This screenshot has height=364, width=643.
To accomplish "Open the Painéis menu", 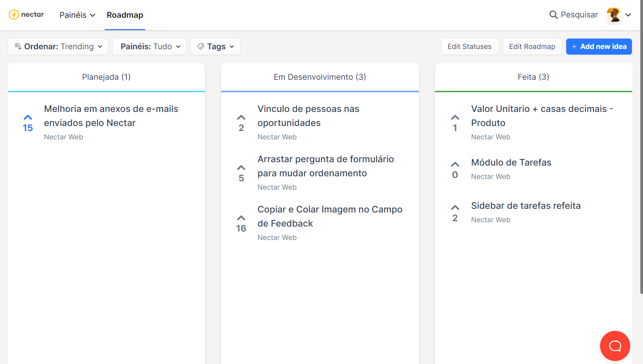I will click(x=77, y=15).
